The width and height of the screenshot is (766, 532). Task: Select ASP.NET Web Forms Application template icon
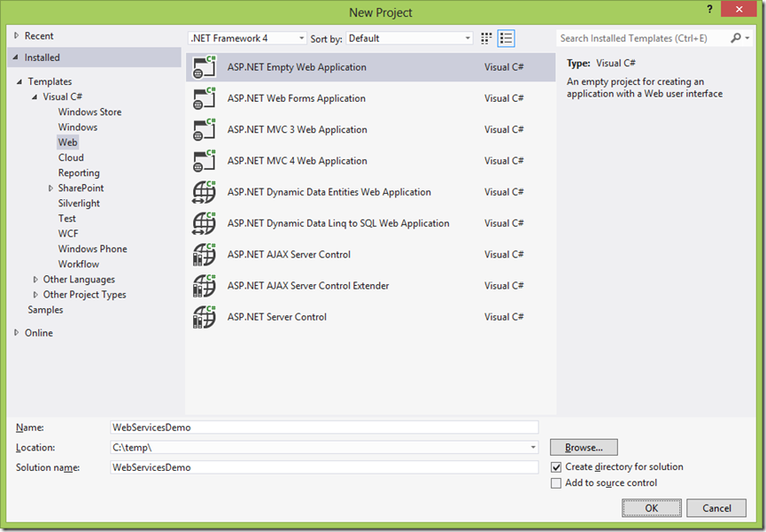(204, 98)
